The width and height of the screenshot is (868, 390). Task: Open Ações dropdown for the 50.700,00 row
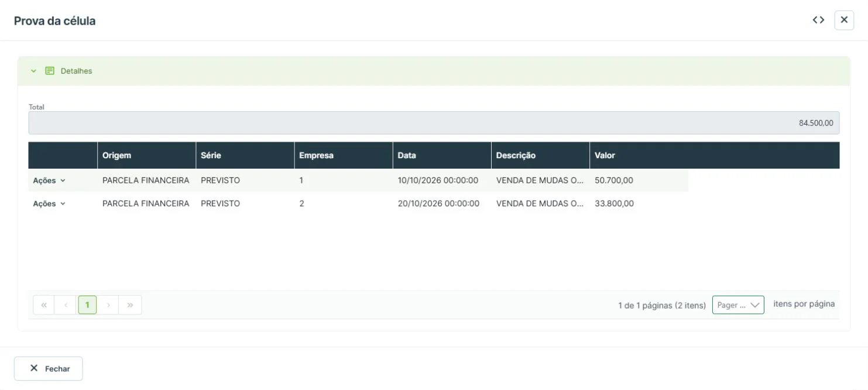(49, 180)
